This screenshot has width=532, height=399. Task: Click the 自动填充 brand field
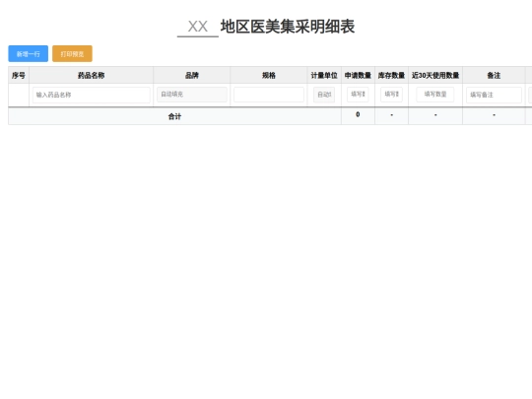click(192, 95)
